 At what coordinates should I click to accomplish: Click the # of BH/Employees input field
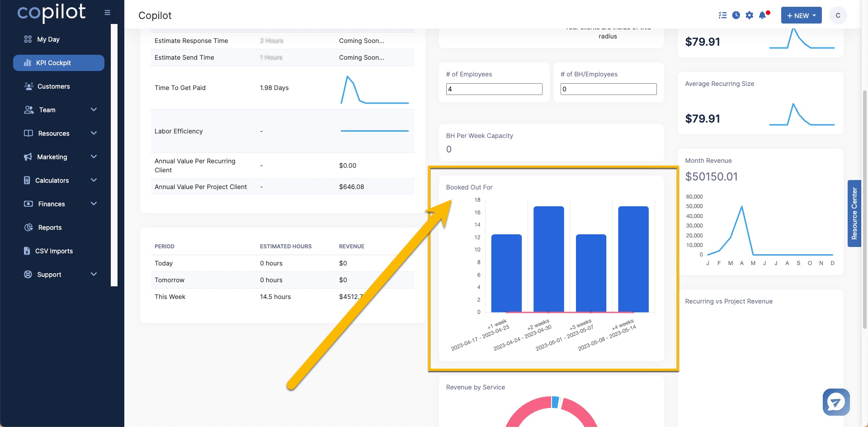coord(609,89)
